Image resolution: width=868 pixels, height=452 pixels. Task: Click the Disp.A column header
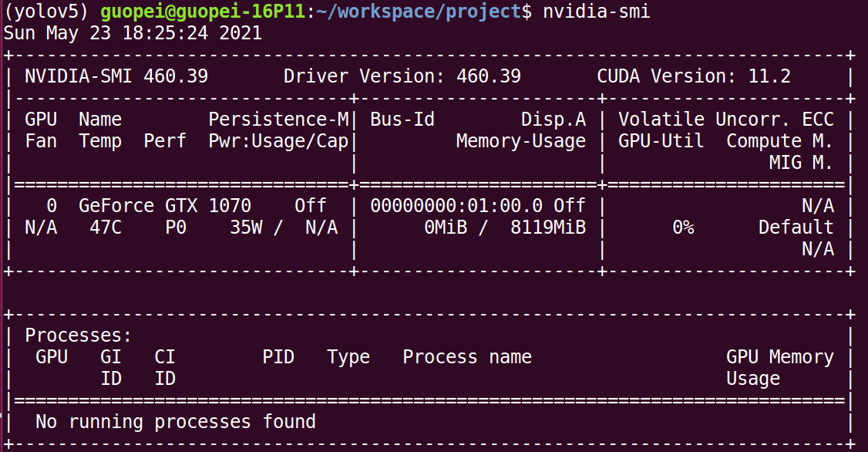553,119
